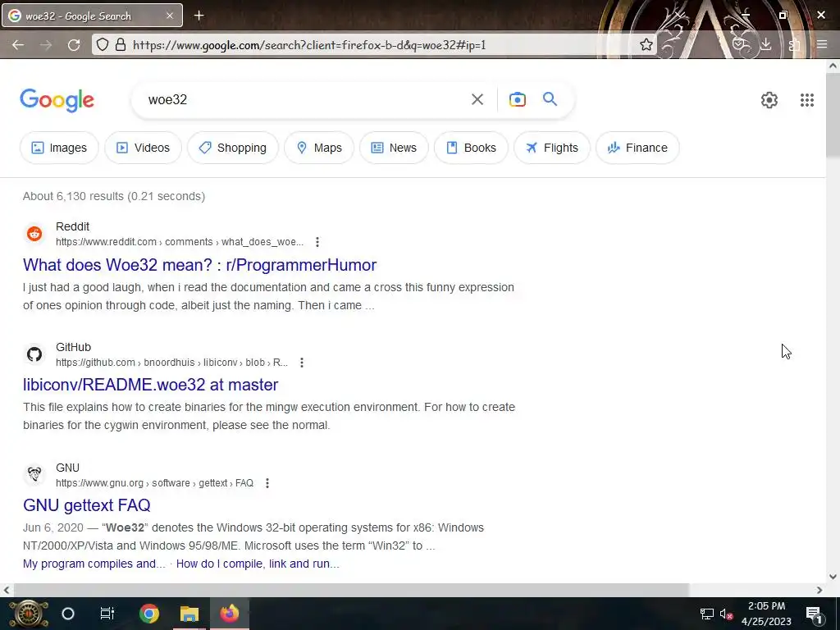The image size is (840, 630).
Task: Close the woe32 Google Search tab
Action: [170, 16]
